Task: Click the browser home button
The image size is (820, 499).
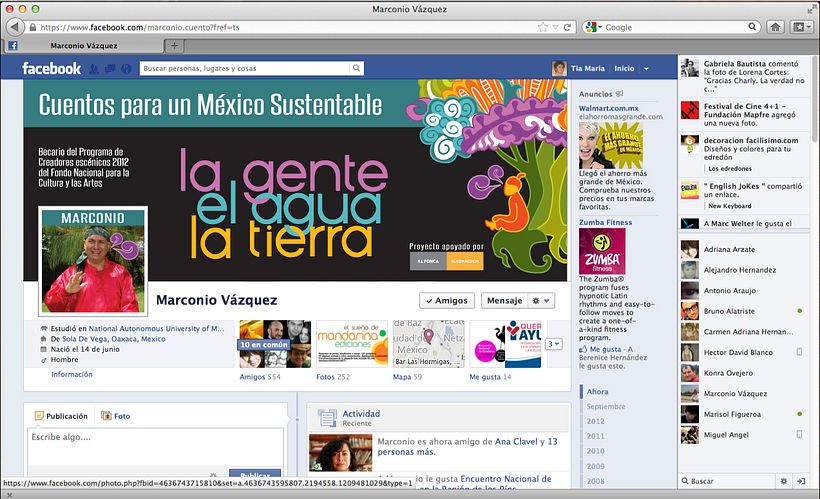Action: pos(775,27)
